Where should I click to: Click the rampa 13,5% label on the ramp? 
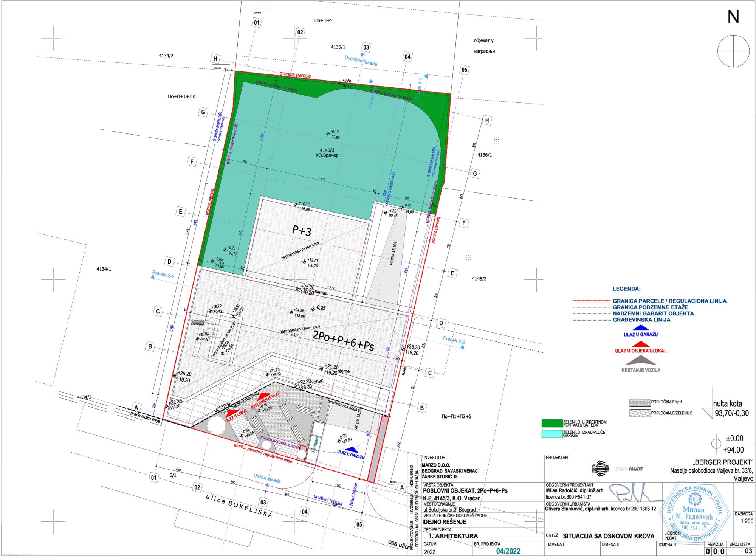pyautogui.click(x=393, y=253)
